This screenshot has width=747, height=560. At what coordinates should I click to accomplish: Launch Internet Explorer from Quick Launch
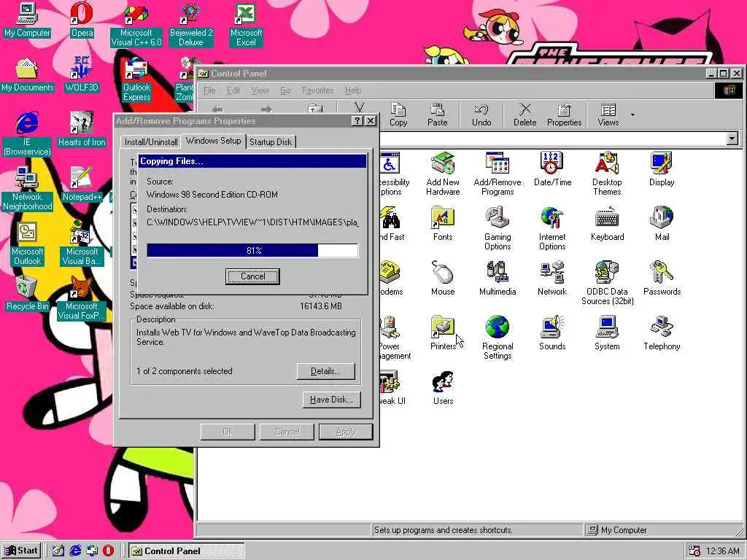coord(75,551)
